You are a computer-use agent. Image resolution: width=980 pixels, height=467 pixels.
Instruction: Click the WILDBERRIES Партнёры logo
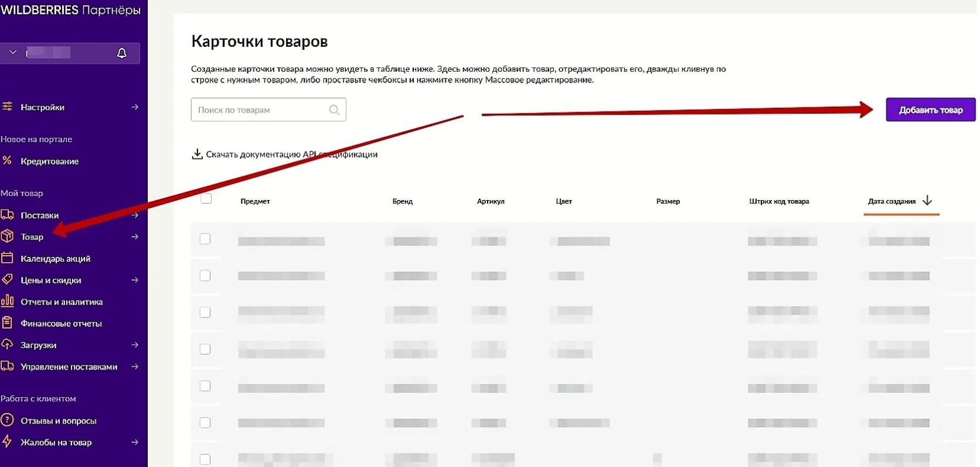(71, 10)
